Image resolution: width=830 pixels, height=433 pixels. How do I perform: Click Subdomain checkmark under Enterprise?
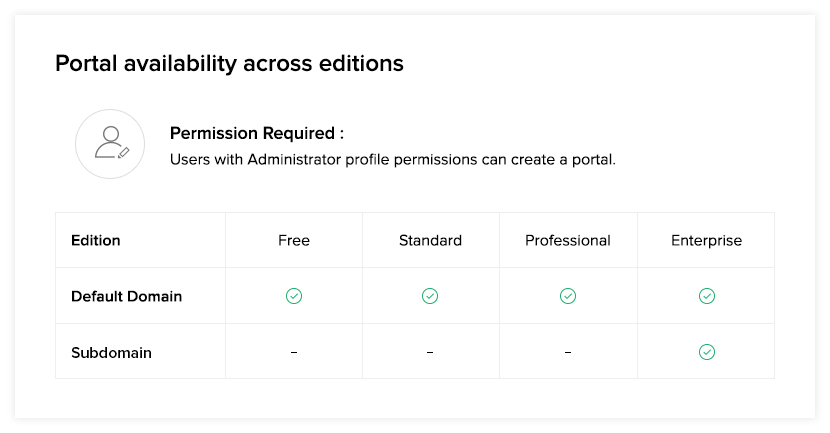pyautogui.click(x=706, y=352)
